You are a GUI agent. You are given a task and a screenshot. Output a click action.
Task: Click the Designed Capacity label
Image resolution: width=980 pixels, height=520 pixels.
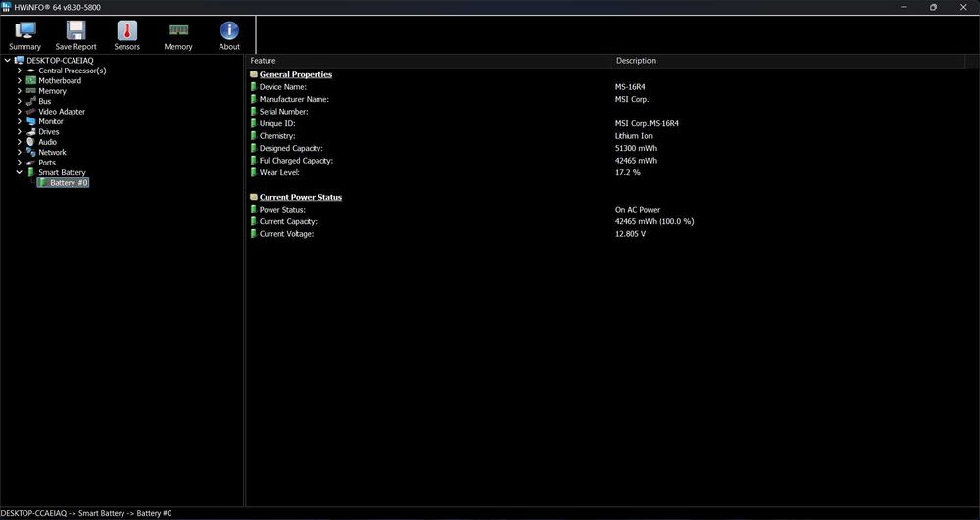(x=291, y=148)
